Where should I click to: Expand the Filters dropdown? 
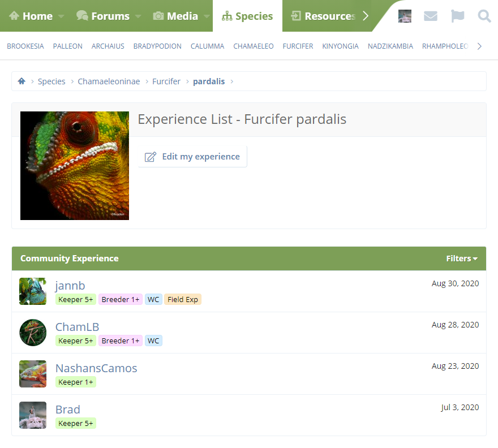[x=461, y=259]
